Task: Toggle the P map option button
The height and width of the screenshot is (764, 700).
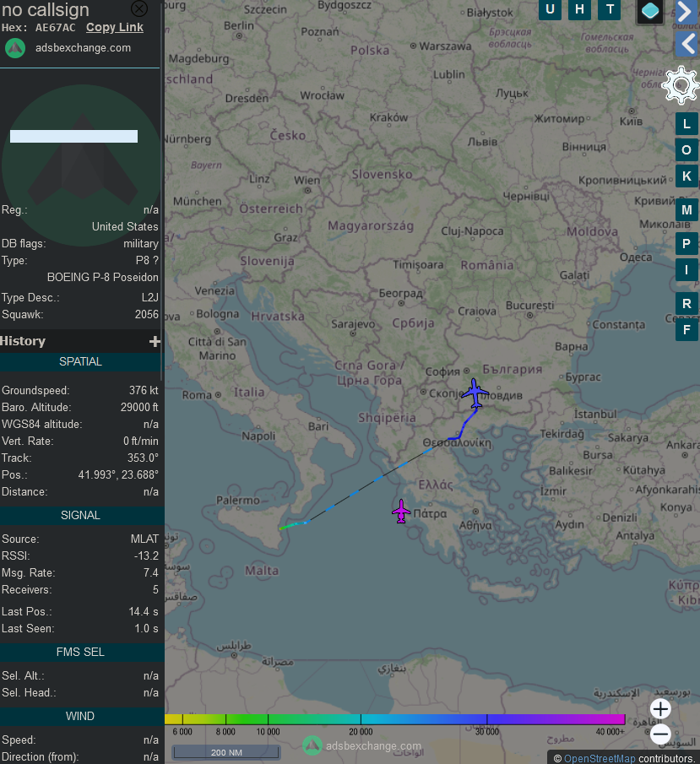Action: pyautogui.click(x=686, y=244)
